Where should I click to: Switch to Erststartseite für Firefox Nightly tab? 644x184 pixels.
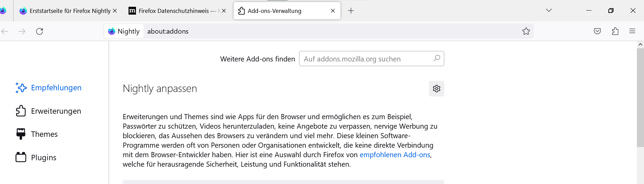coord(66,11)
